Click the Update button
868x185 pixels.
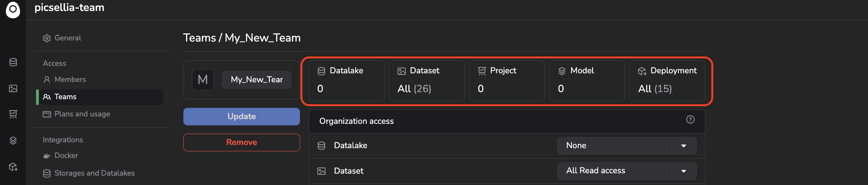pyautogui.click(x=241, y=116)
